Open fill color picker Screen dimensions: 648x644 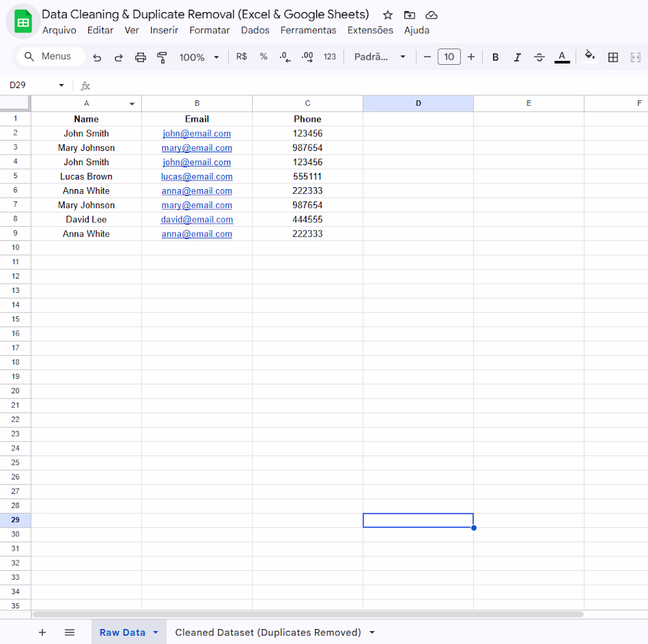590,56
